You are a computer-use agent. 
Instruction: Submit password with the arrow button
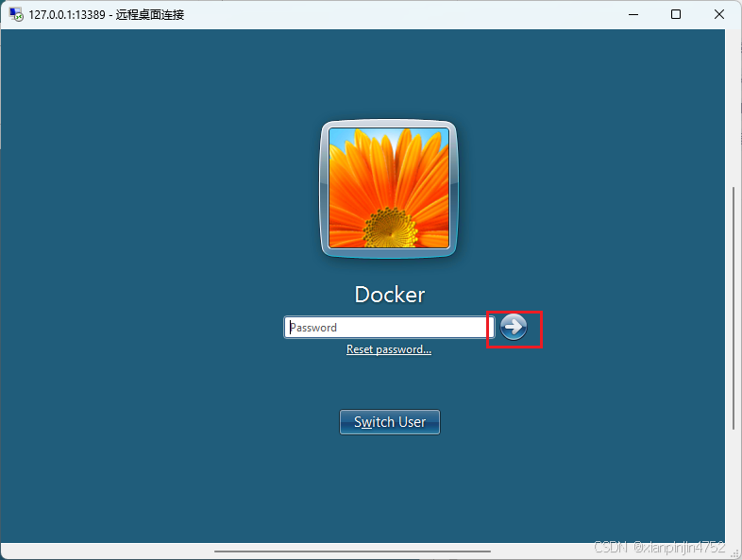point(514,327)
